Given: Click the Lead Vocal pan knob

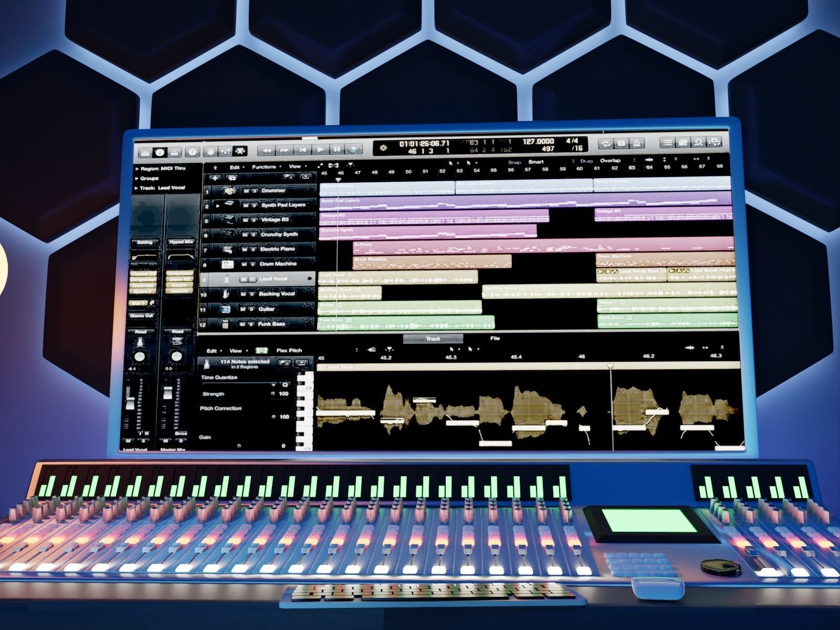Looking at the screenshot, I should pos(140,356).
